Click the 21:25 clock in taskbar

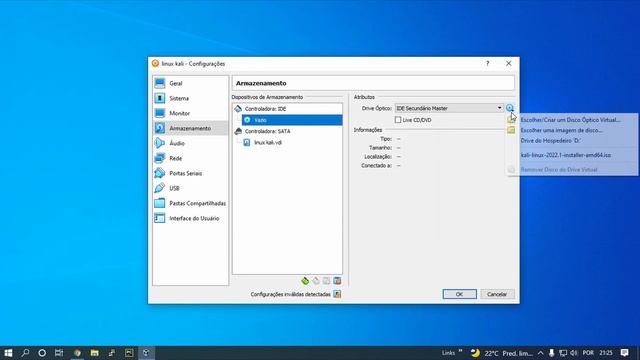coord(606,353)
